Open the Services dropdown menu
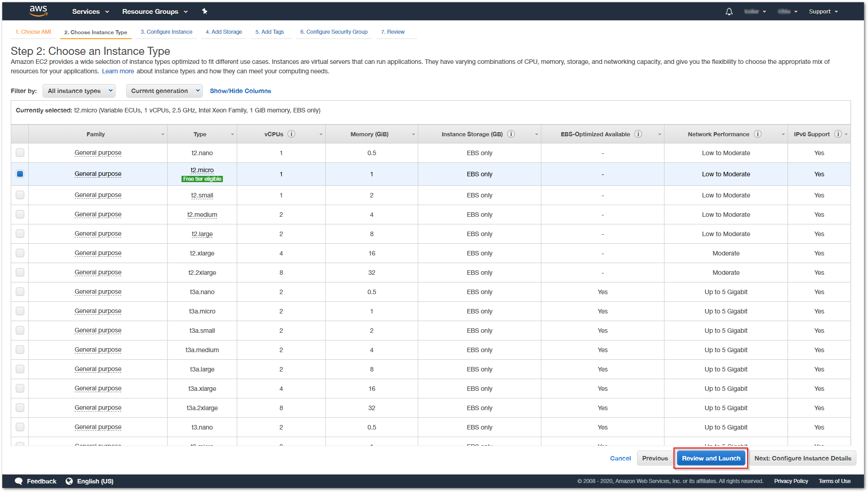Image resolution: width=868 pixels, height=492 pixels. pyautogui.click(x=90, y=12)
